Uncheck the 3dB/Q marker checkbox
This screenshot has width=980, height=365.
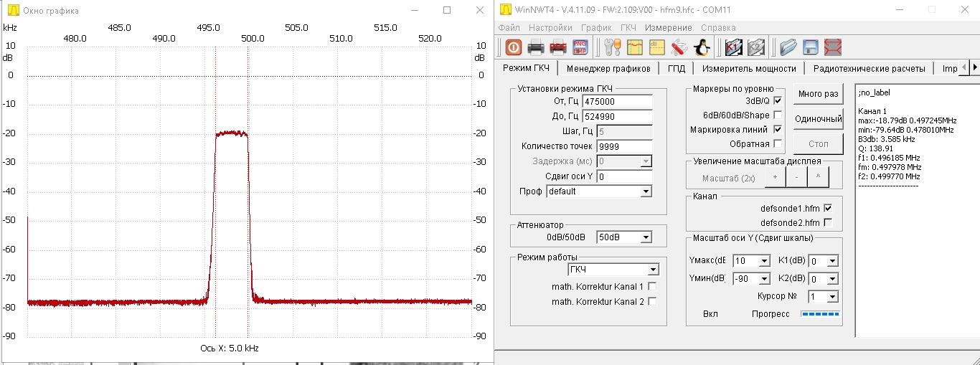[x=778, y=101]
